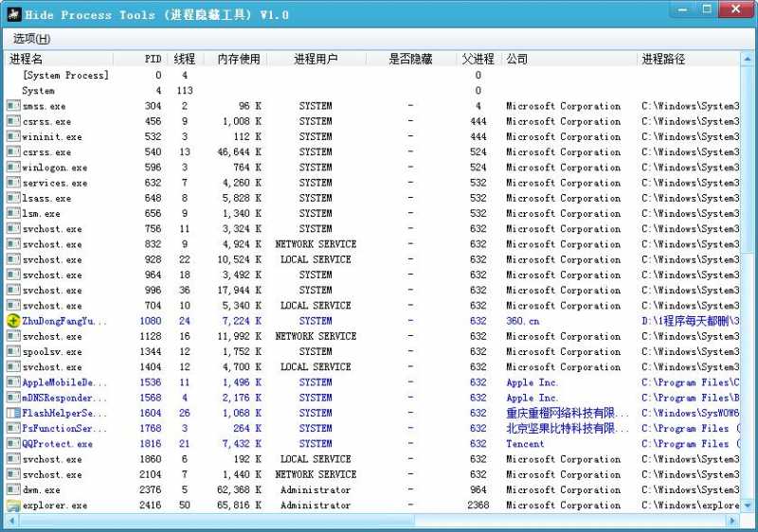Screen dimensions: 758x532
Task: Click icon of svchost.exe with PID 1860
Action: click(13, 460)
